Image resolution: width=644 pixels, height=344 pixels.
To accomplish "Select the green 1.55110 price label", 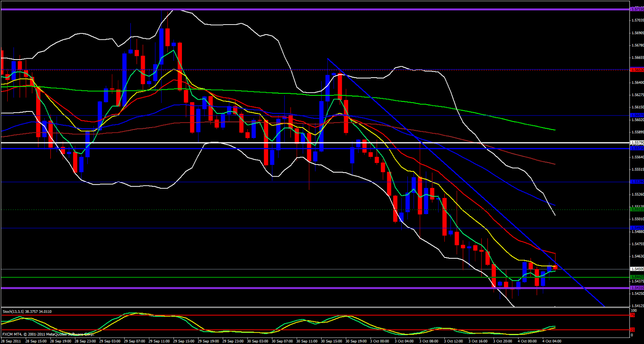I will click(637, 209).
